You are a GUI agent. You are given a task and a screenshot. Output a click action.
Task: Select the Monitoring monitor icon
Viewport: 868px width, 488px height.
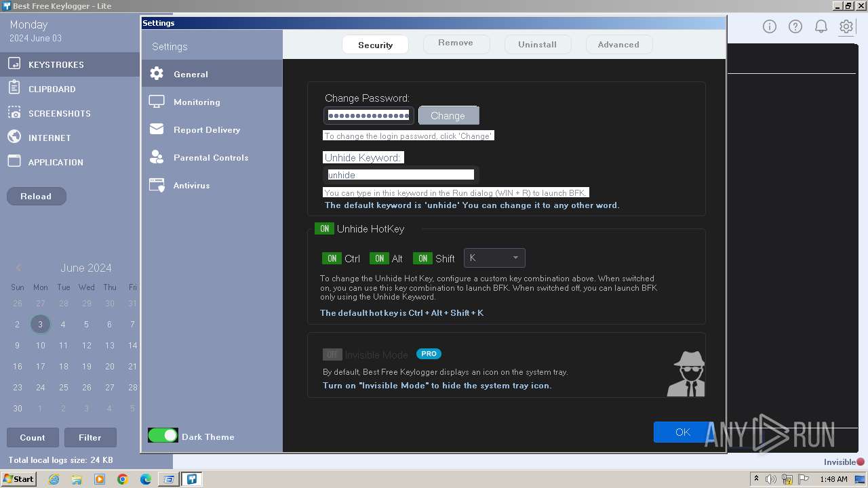[157, 102]
